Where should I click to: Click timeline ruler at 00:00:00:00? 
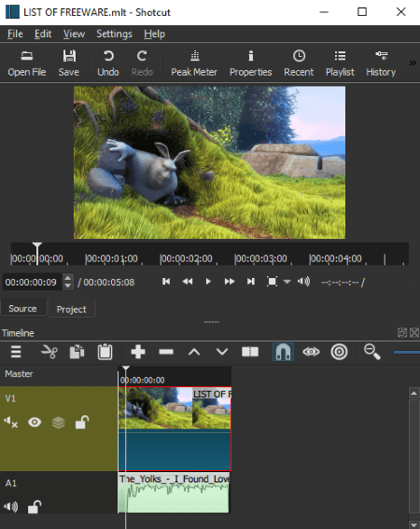143,381
